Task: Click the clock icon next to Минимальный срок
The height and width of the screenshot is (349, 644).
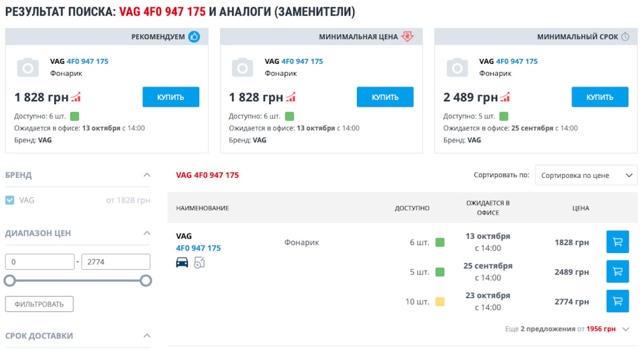Action: [x=625, y=37]
